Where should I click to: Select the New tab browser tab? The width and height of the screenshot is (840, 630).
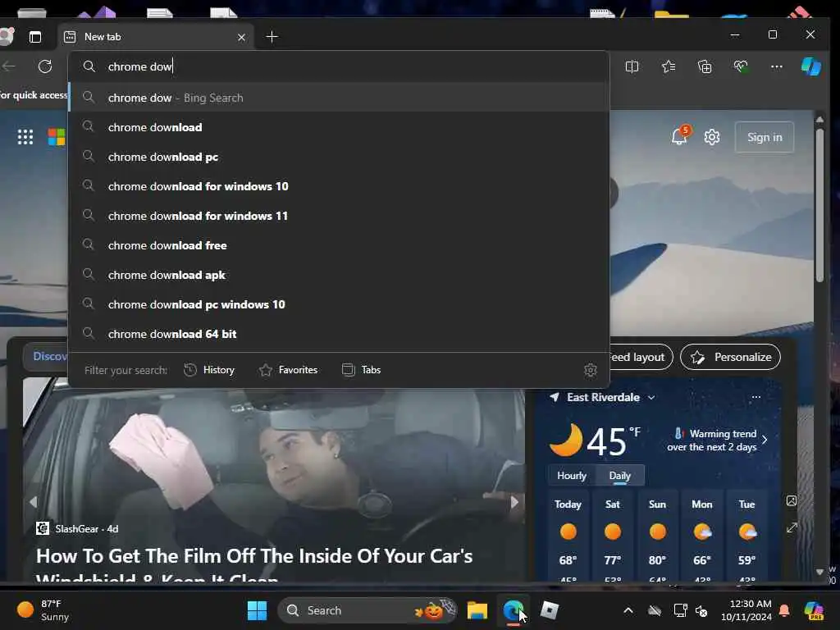155,37
